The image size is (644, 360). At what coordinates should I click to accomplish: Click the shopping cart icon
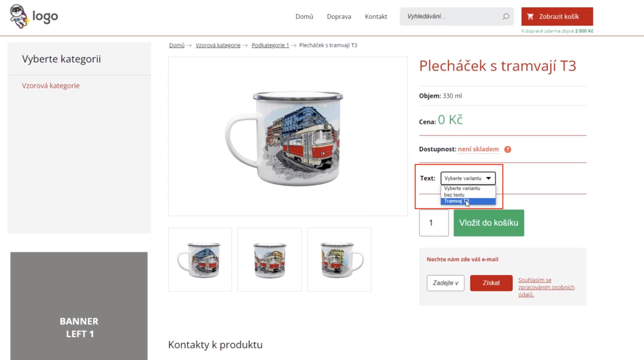coord(530,16)
